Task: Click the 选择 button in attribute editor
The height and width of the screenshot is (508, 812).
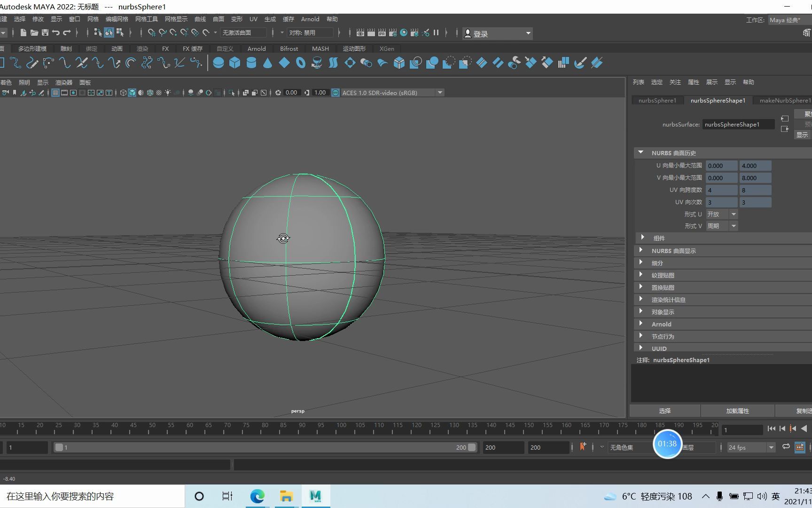Action: click(665, 411)
